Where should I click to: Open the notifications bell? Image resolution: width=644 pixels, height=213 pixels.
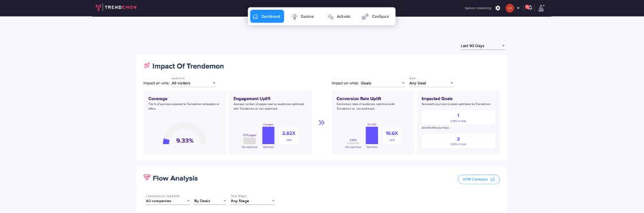tap(530, 8)
